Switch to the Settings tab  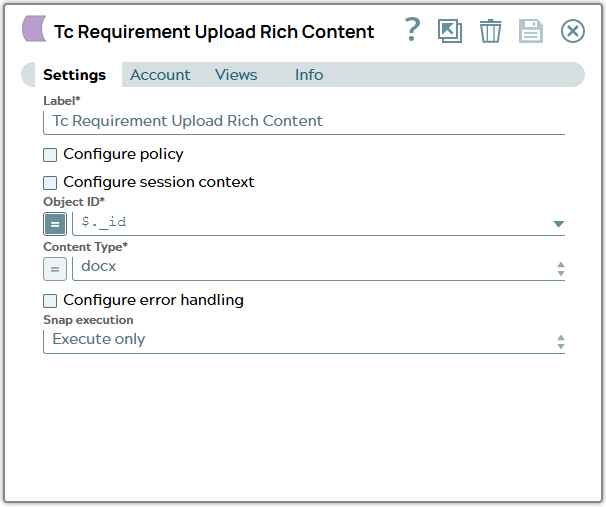pyautogui.click(x=74, y=75)
